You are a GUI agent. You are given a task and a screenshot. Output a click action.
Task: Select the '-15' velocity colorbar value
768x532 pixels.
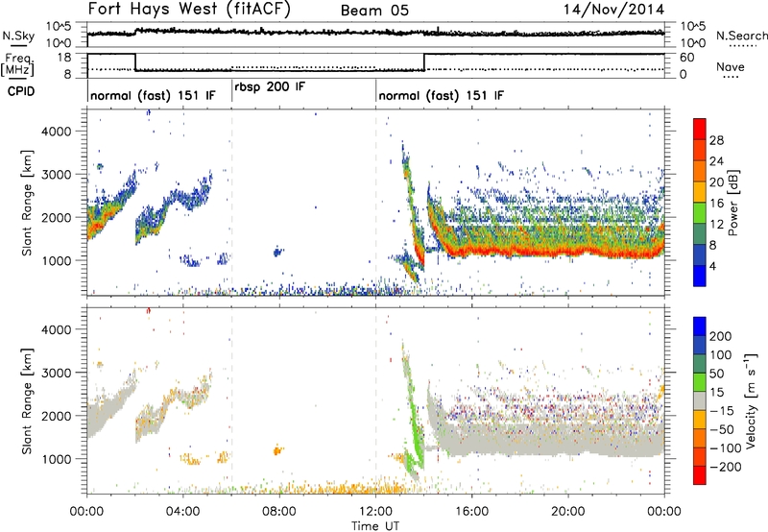[722, 412]
